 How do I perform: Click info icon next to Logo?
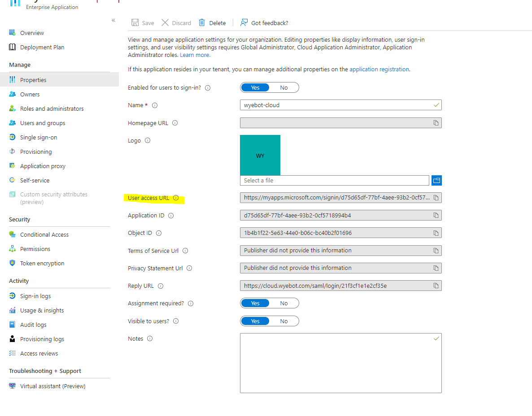click(148, 140)
